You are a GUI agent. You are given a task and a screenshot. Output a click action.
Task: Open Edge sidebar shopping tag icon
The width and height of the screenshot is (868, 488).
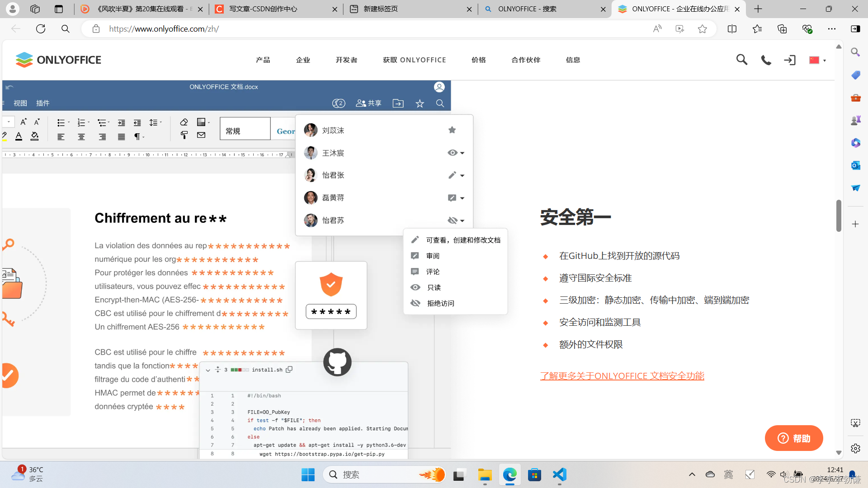click(855, 75)
